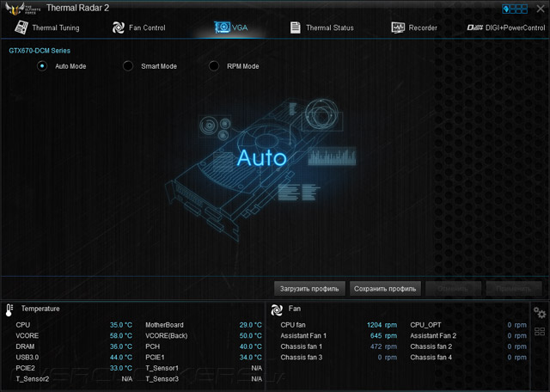Open the Thermal Tuning tab
Image resolution: width=550 pixels, height=392 pixels.
coord(47,28)
